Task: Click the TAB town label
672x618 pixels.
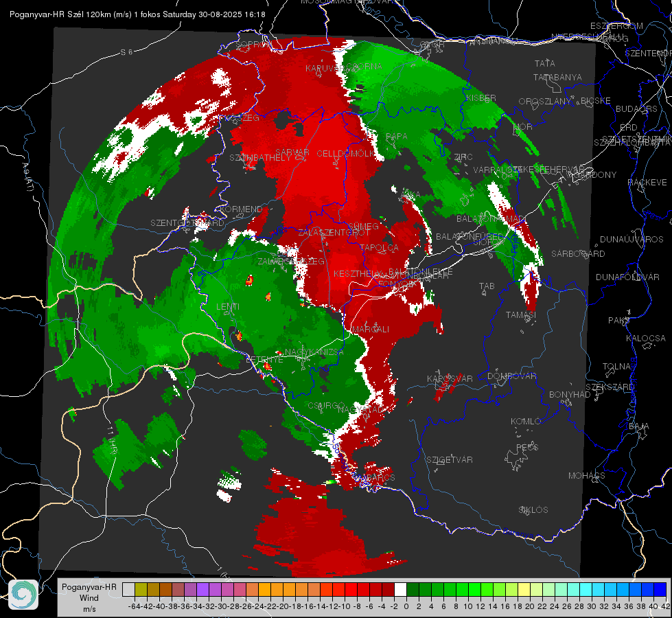Action: point(487,286)
